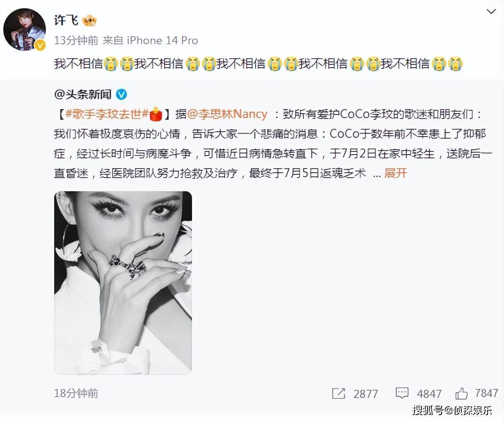The height and width of the screenshot is (421, 504).
Task: Click the 来自 iPhone 14 Pro source link
Action: [x=150, y=40]
